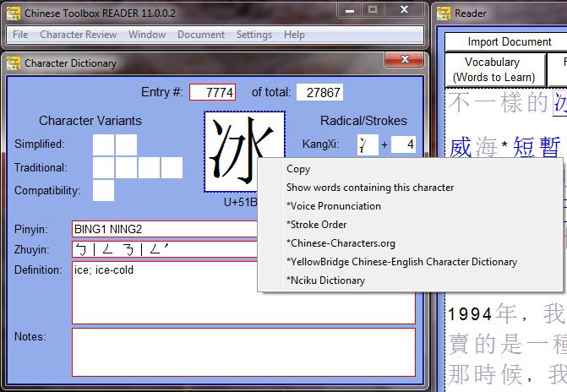Close the Chinese Toolbox READER window

tap(404, 10)
